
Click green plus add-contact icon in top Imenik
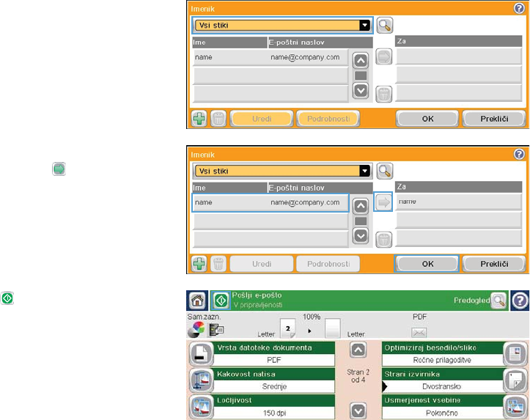coord(199,119)
